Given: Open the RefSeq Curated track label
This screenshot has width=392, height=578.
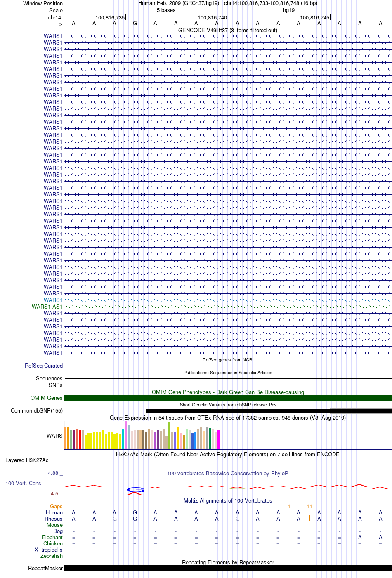Looking at the screenshot, I should [44, 366].
